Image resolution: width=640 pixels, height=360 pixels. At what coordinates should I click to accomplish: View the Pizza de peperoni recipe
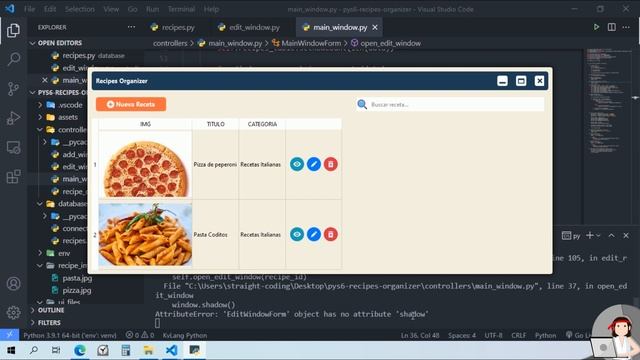point(297,164)
